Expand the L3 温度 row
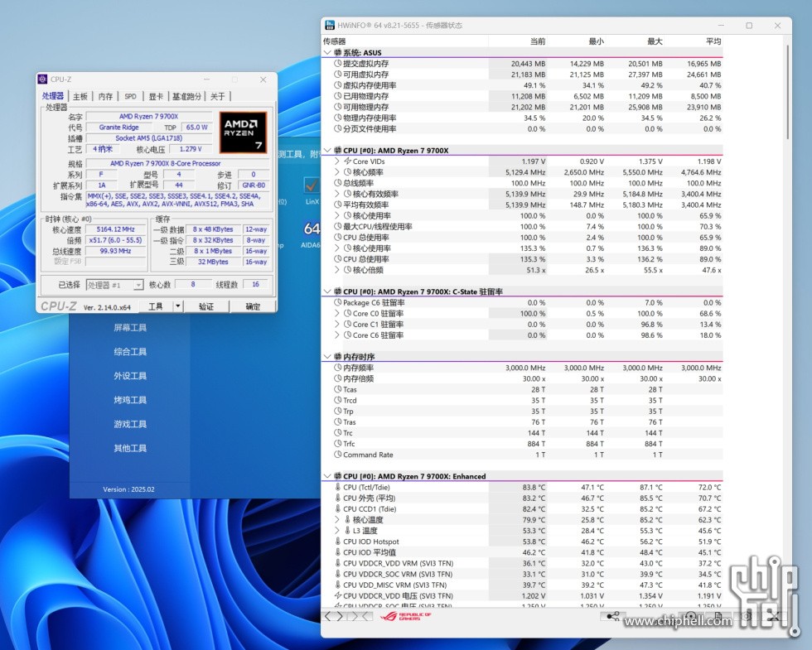812x650 pixels. pyautogui.click(x=337, y=531)
